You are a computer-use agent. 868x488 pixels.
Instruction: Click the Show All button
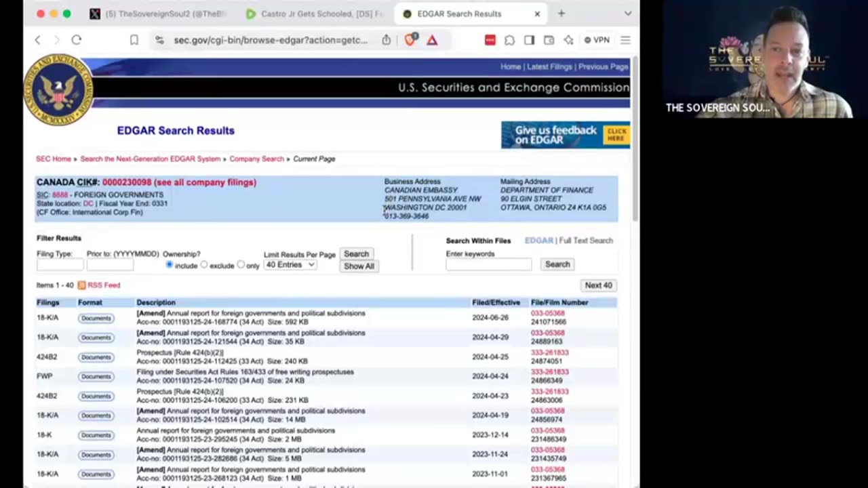[x=359, y=266]
